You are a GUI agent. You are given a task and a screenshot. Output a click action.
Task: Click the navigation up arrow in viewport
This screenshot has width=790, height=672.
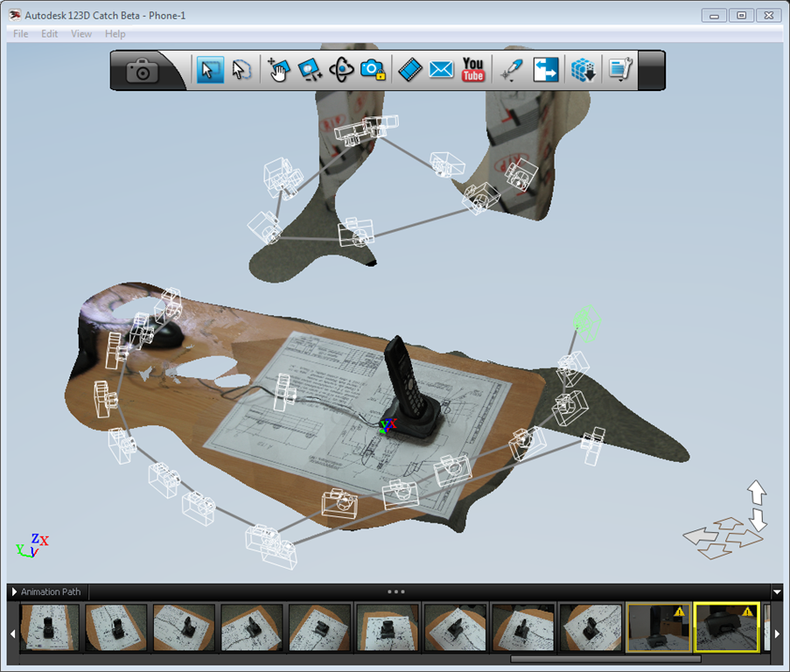756,492
